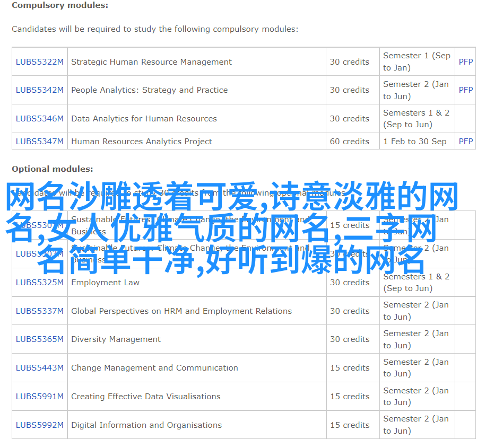486x448 pixels.
Task: Click '30 credits' in Diversity Management row
Action: [x=350, y=339]
